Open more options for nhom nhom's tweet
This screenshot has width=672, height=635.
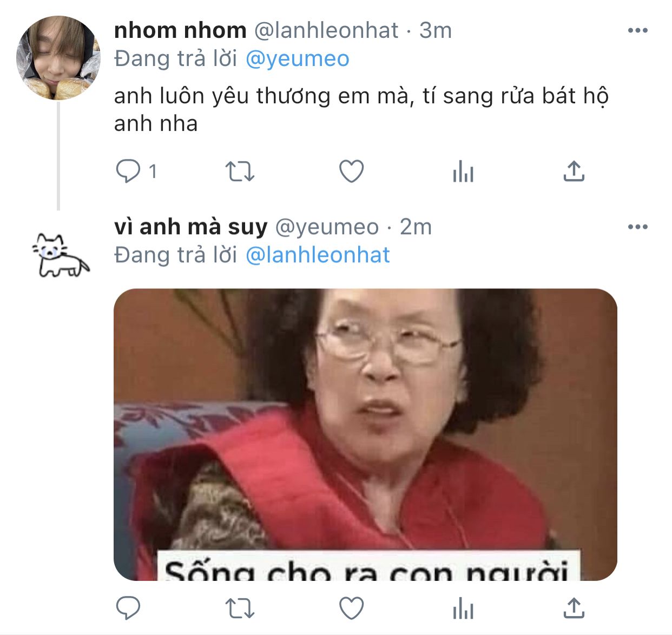(x=638, y=30)
